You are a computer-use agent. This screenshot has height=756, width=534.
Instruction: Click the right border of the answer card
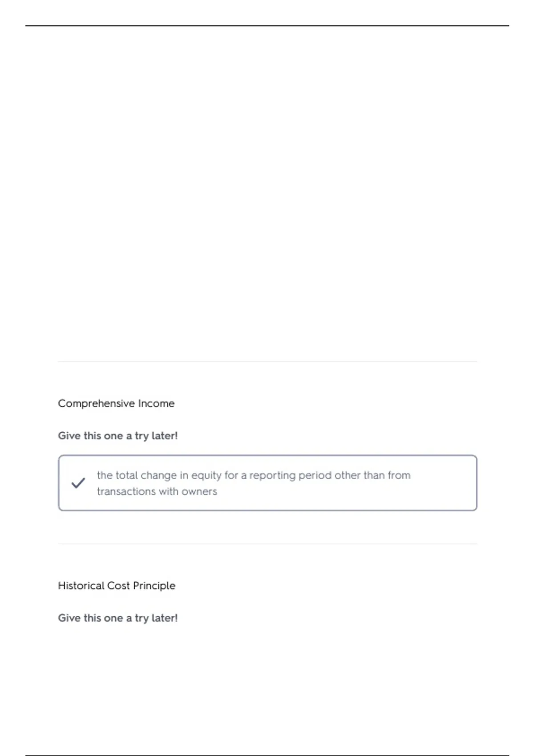[x=477, y=483]
